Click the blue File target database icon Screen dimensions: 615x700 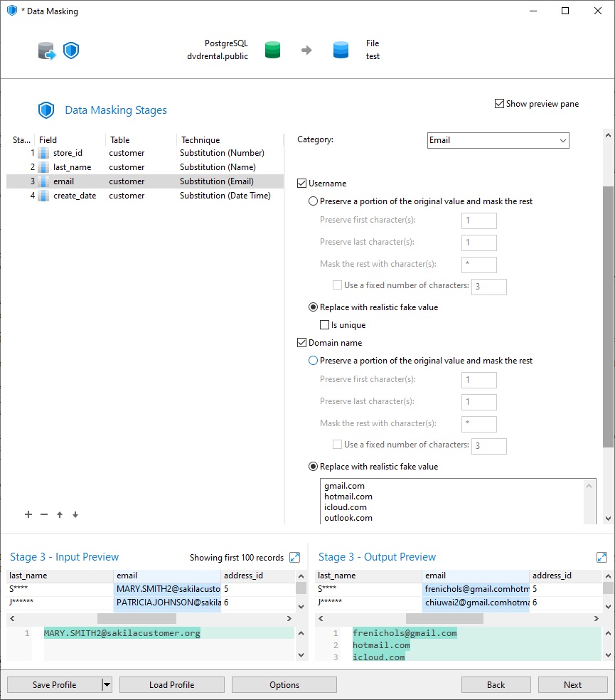click(341, 50)
